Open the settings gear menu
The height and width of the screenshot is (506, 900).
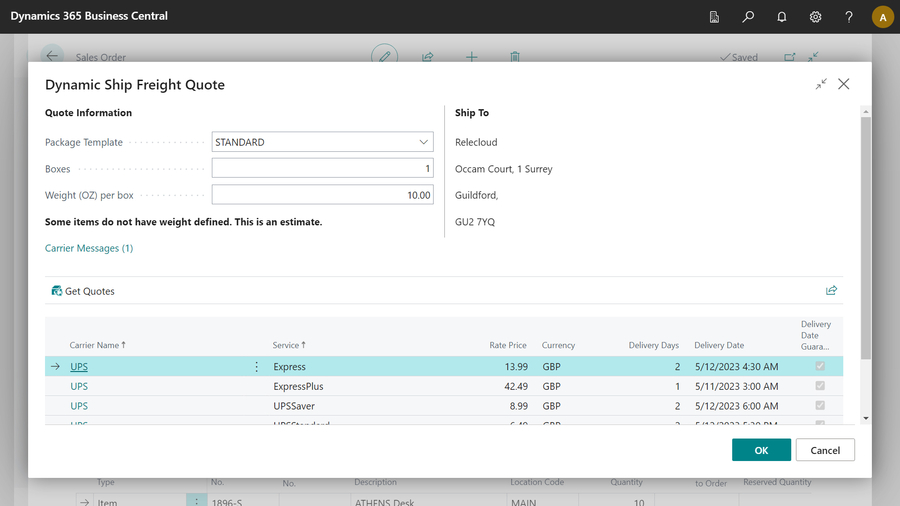point(816,17)
